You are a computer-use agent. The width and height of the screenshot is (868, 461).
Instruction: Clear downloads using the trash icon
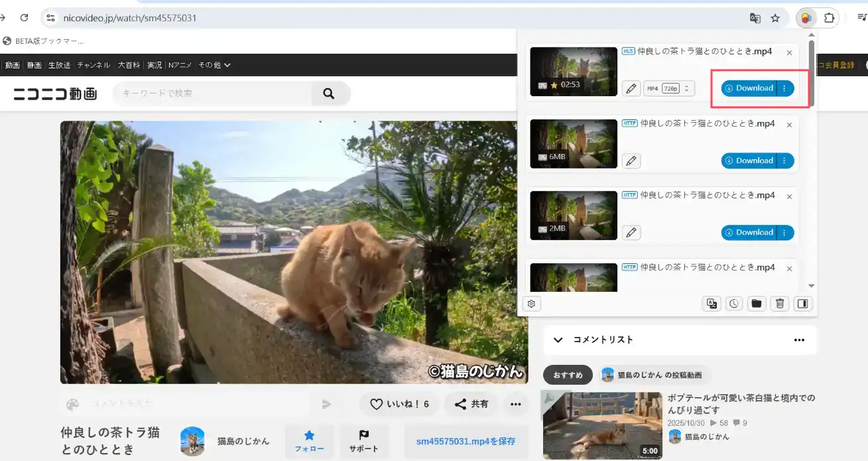coord(780,303)
